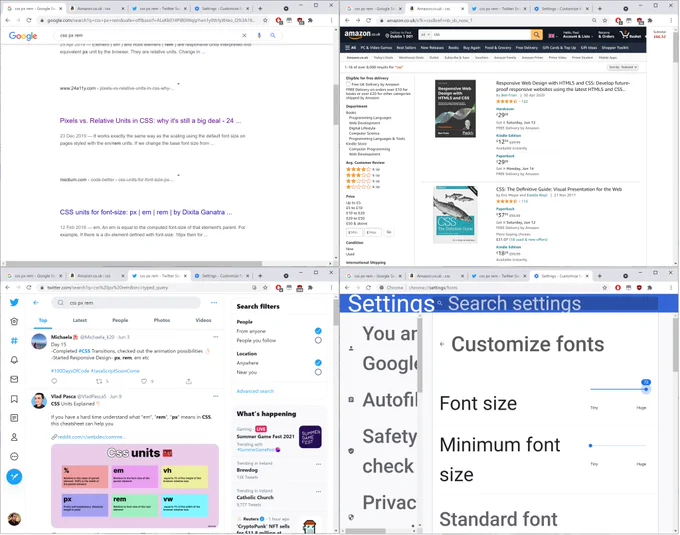Viewport: 680px width, 535px height.
Task: Open the Notifications bell in Twitter's sidebar
Action: [x=14, y=360]
